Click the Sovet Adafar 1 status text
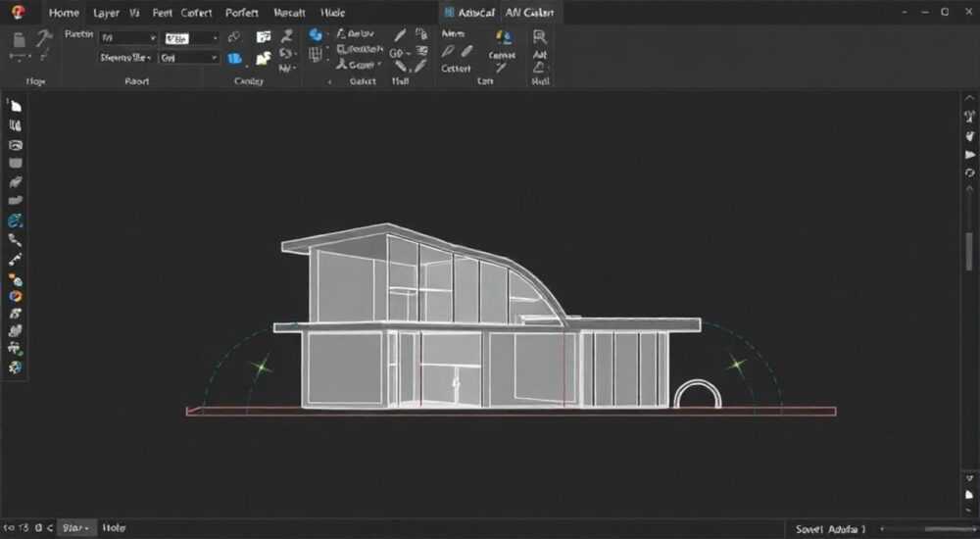This screenshot has width=980, height=539. pyautogui.click(x=831, y=529)
